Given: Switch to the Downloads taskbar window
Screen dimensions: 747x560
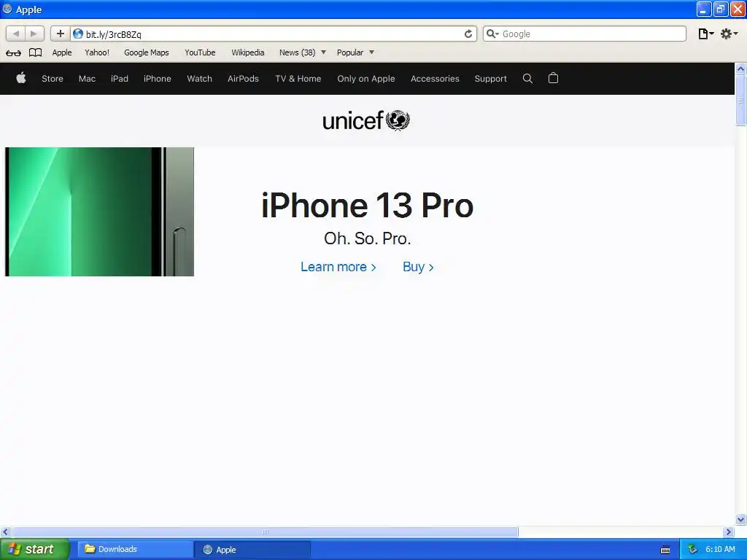Looking at the screenshot, I should pos(135,550).
